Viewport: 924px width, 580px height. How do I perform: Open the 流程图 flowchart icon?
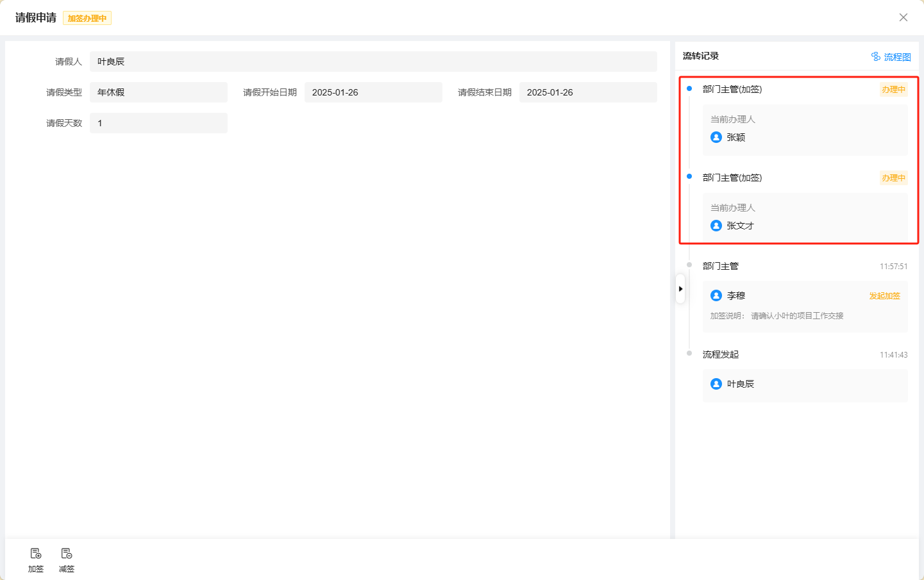pos(876,57)
